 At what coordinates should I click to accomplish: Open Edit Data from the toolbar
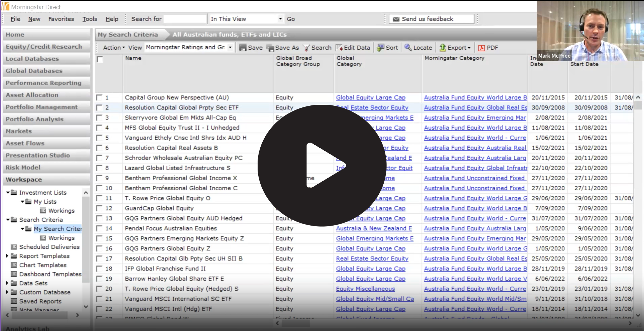point(353,48)
